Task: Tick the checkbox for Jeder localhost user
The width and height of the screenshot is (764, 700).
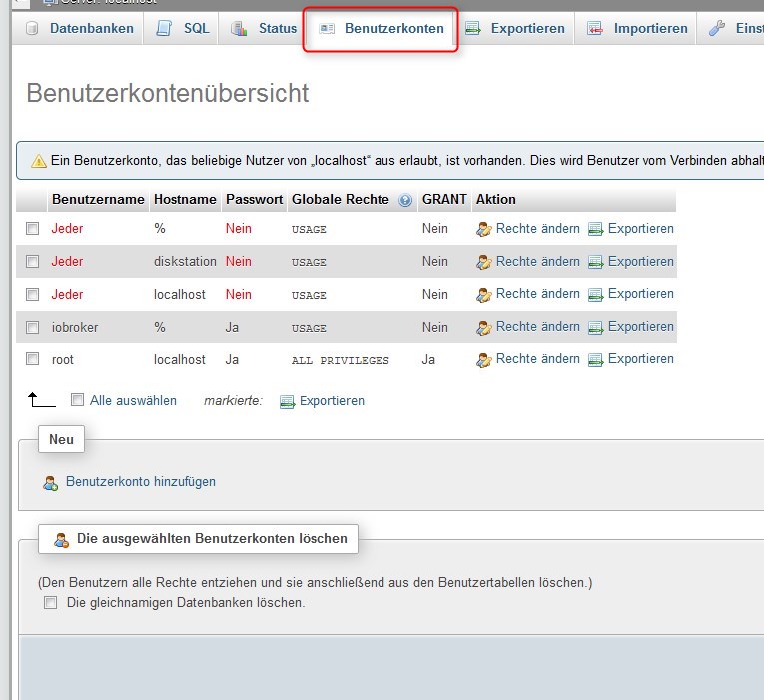Action: [x=33, y=294]
